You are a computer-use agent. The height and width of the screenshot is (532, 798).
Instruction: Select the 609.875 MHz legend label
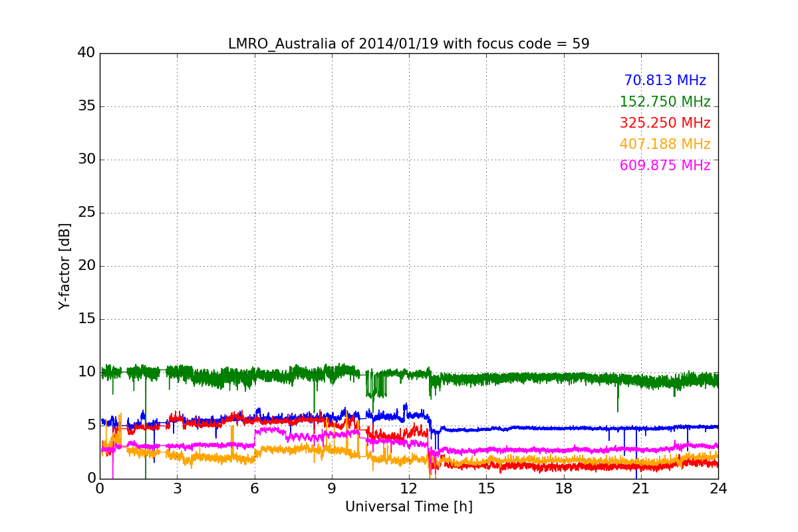(665, 166)
